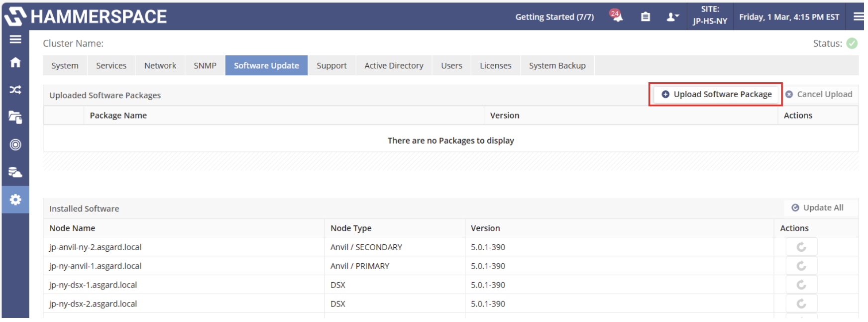868x322 pixels.
Task: Open the top-right hamburger menu
Action: 859,16
